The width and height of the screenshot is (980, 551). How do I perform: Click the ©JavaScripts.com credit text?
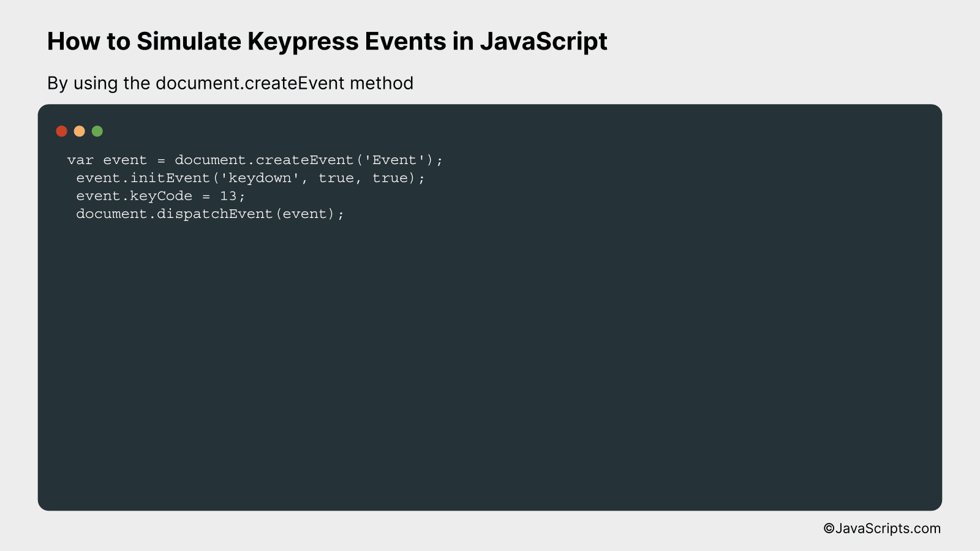coord(882,528)
